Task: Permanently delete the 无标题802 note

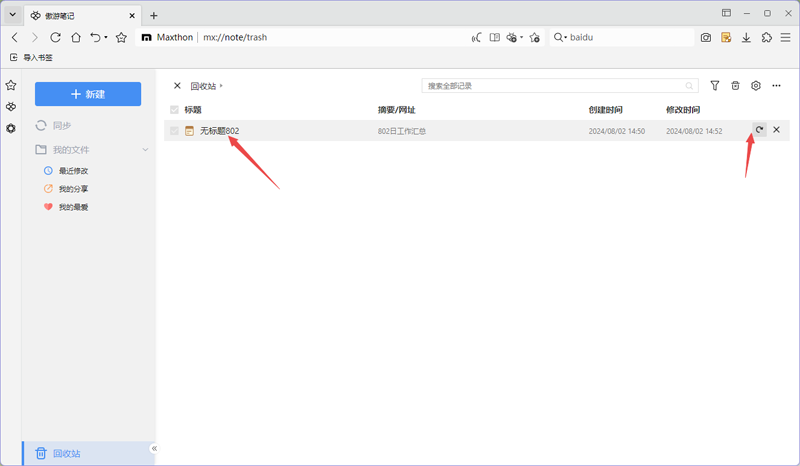Action: tap(776, 130)
